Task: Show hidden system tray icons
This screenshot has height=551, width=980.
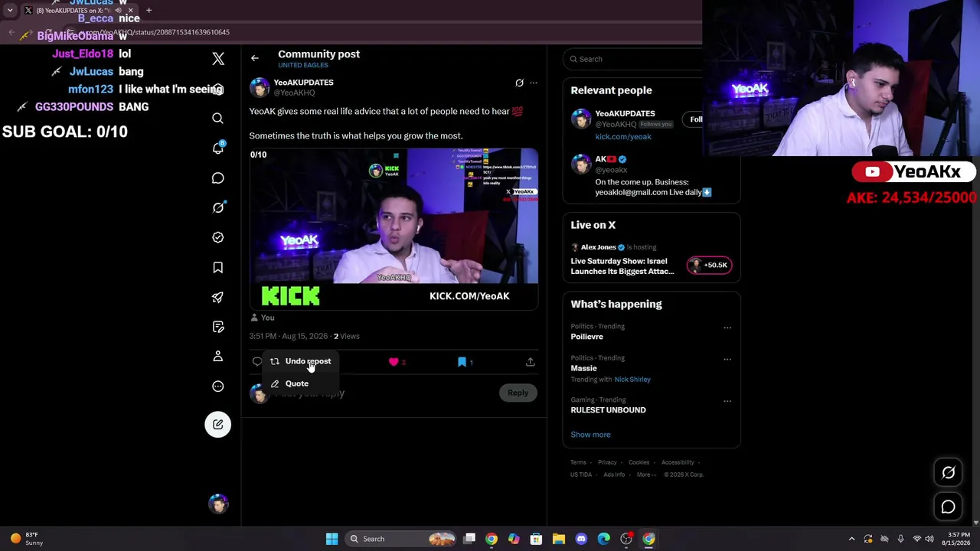Action: click(x=851, y=539)
